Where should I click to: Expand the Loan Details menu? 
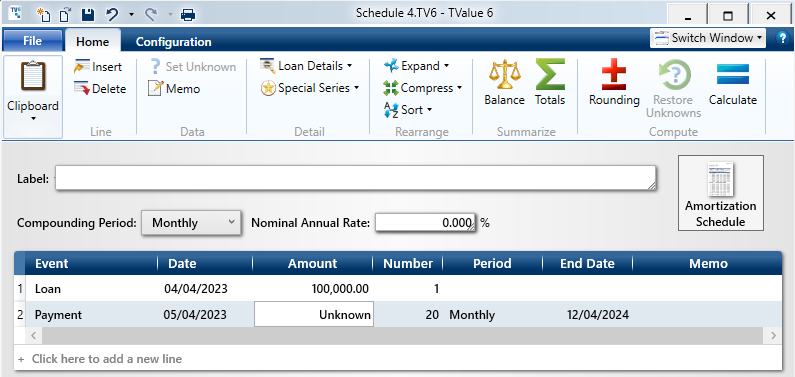pyautogui.click(x=306, y=66)
